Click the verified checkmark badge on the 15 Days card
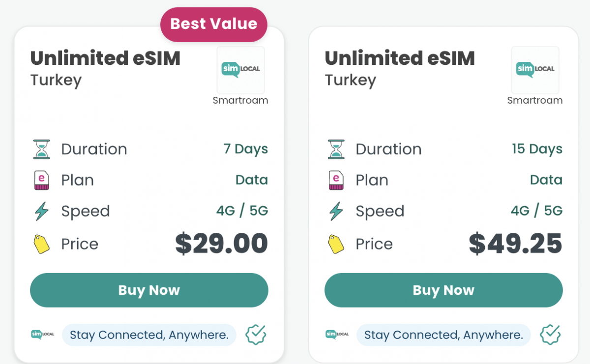Image resolution: width=590 pixels, height=364 pixels. [x=551, y=335]
